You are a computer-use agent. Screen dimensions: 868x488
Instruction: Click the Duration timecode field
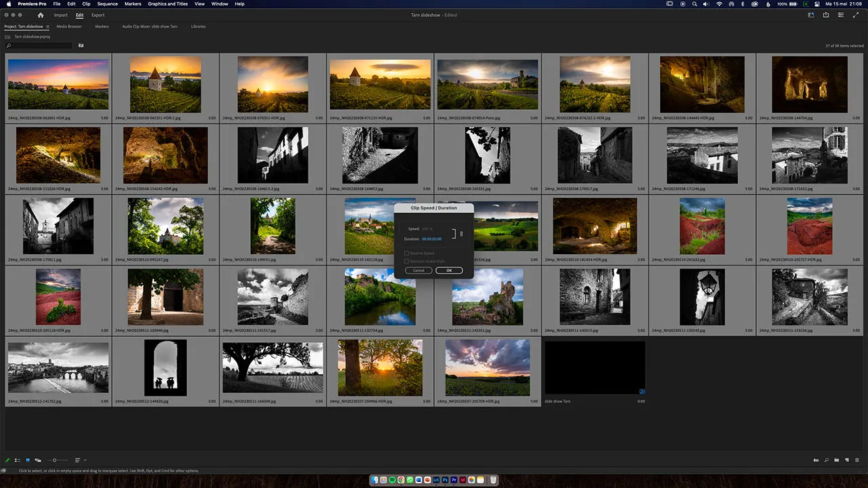point(431,239)
